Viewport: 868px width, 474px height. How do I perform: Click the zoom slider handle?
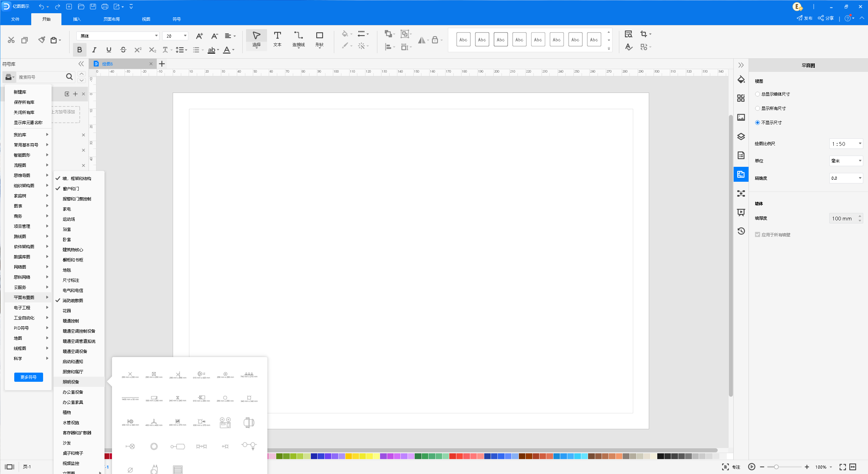point(776,467)
